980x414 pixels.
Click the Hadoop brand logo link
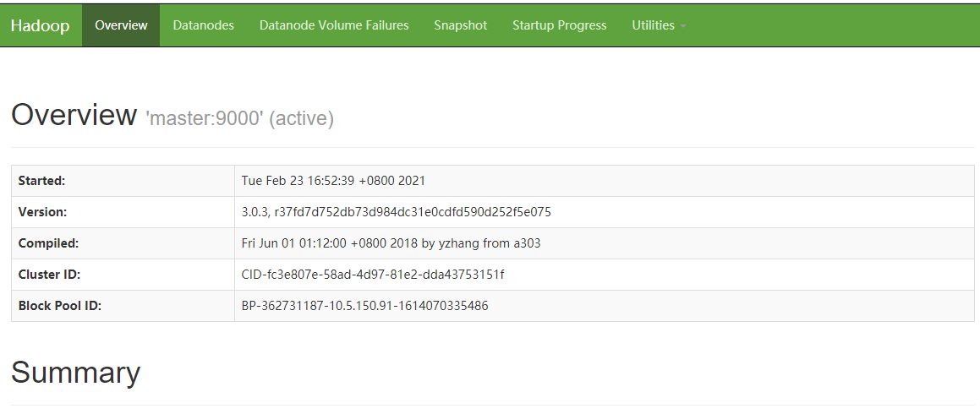click(40, 25)
